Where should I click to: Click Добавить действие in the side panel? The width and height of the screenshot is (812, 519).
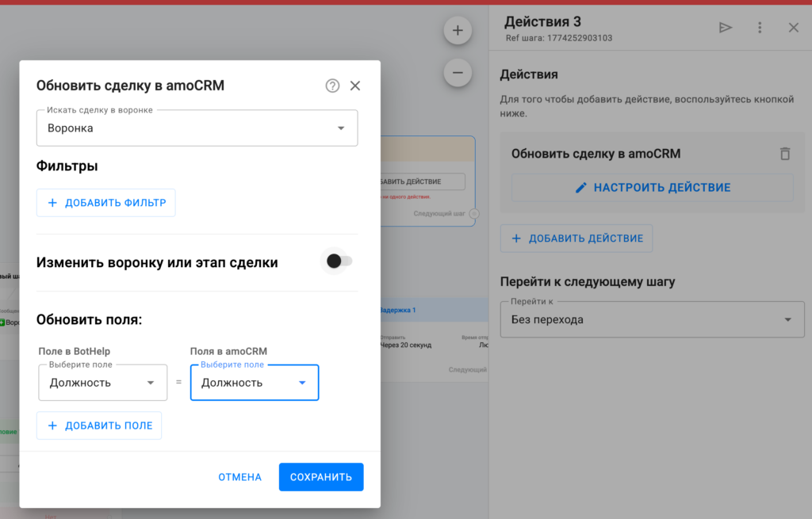click(x=576, y=239)
